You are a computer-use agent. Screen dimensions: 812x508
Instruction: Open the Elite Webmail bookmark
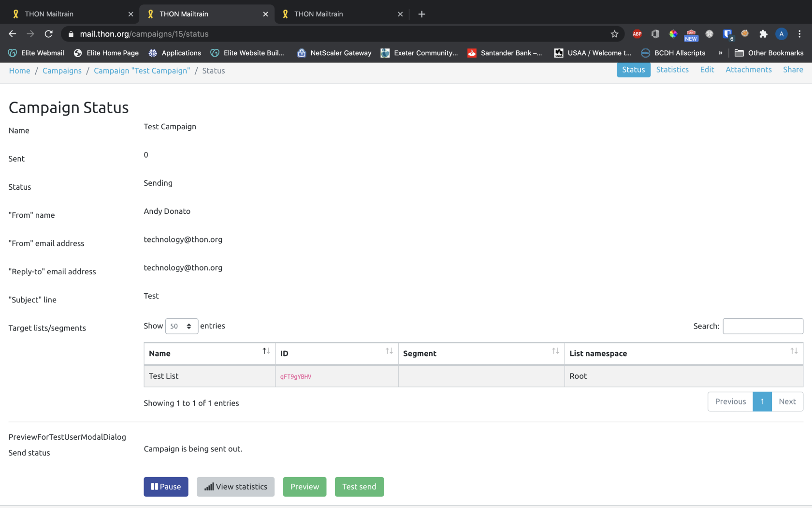coord(36,53)
